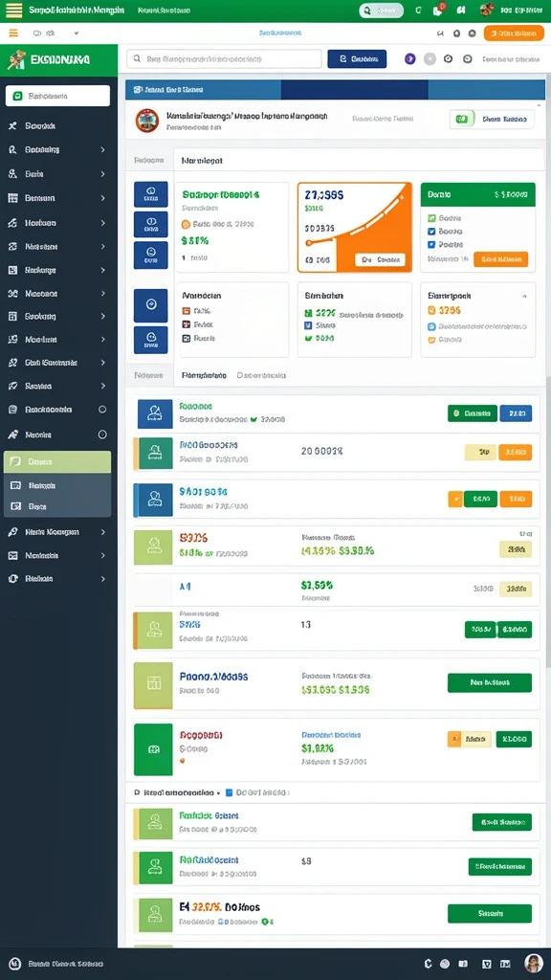Click the green button on the first list row

pos(473,413)
